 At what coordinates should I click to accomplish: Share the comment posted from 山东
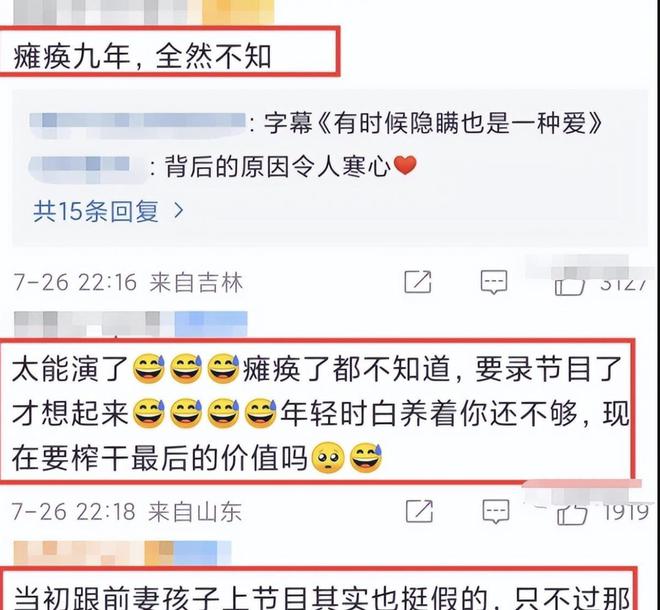(x=419, y=511)
